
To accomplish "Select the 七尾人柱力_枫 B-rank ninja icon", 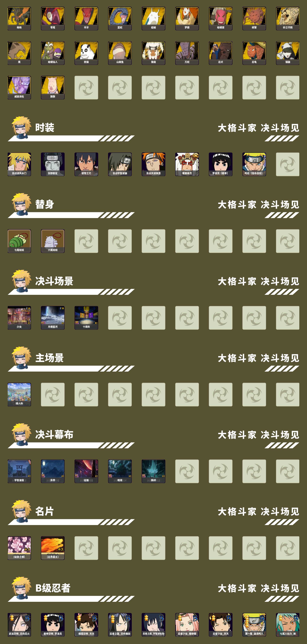I will click(288, 625).
